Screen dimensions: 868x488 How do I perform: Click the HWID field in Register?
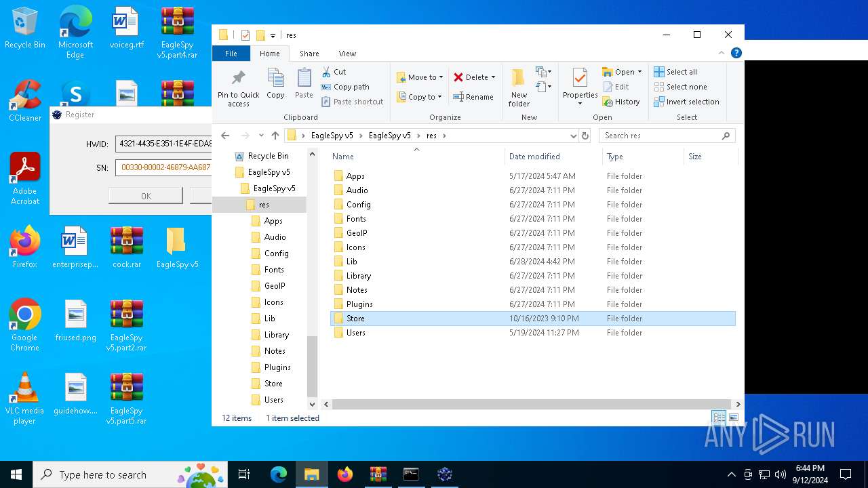(x=163, y=144)
